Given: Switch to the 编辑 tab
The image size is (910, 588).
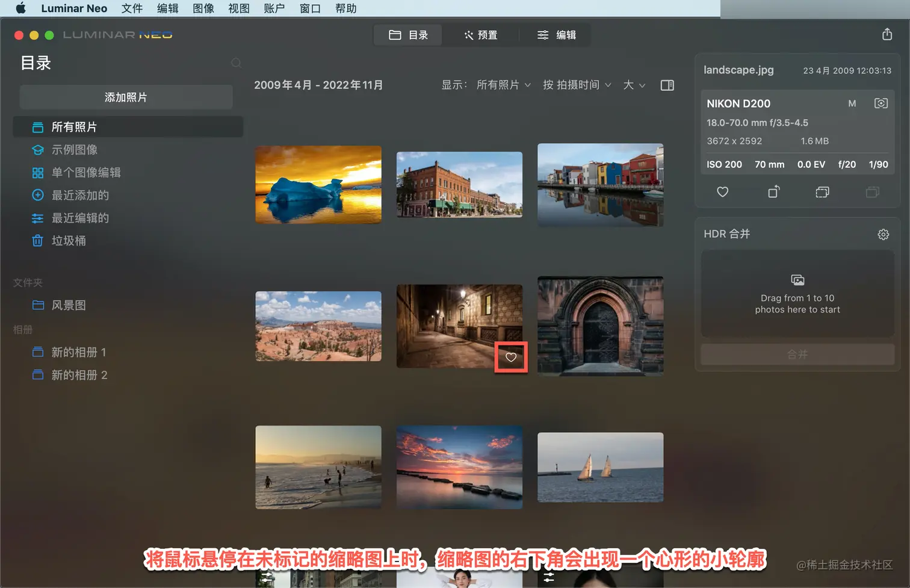Looking at the screenshot, I should [557, 35].
